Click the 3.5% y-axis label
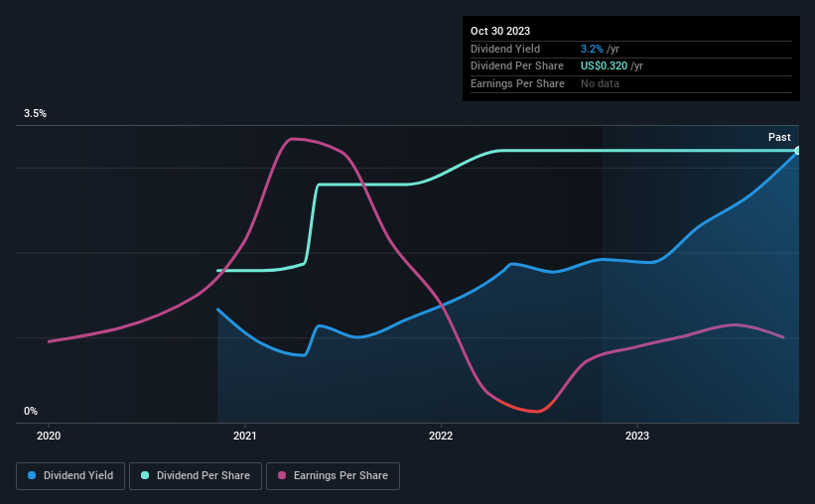The width and height of the screenshot is (815, 504). [x=35, y=113]
